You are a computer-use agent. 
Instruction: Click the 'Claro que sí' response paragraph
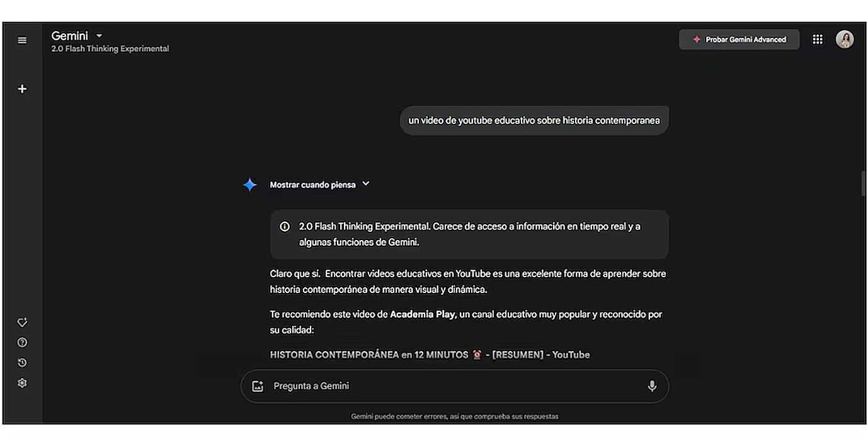(468, 282)
